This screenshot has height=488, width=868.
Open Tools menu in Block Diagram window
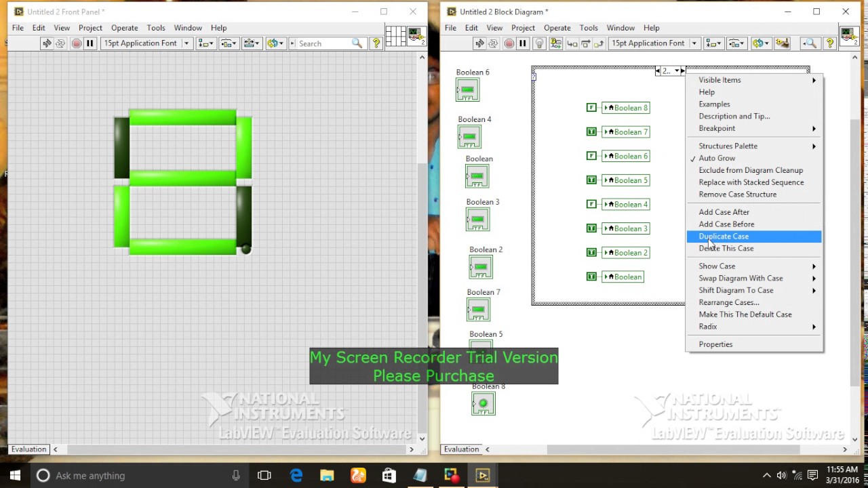(588, 28)
